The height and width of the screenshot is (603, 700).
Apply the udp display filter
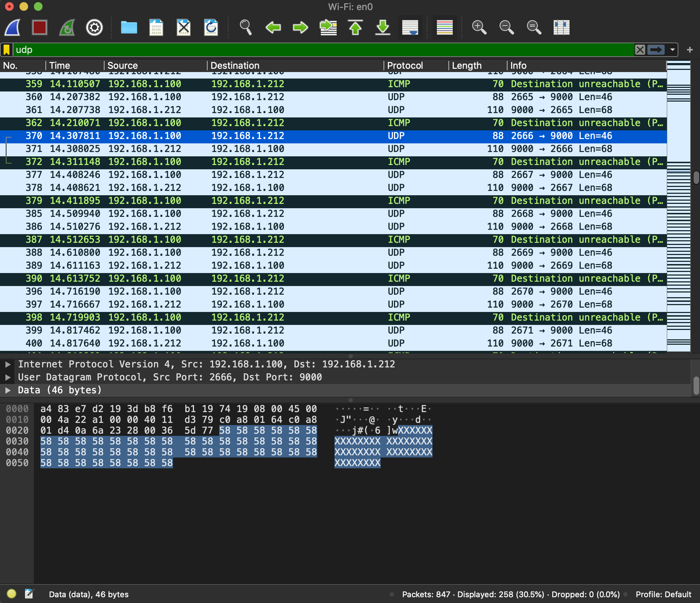pos(656,50)
